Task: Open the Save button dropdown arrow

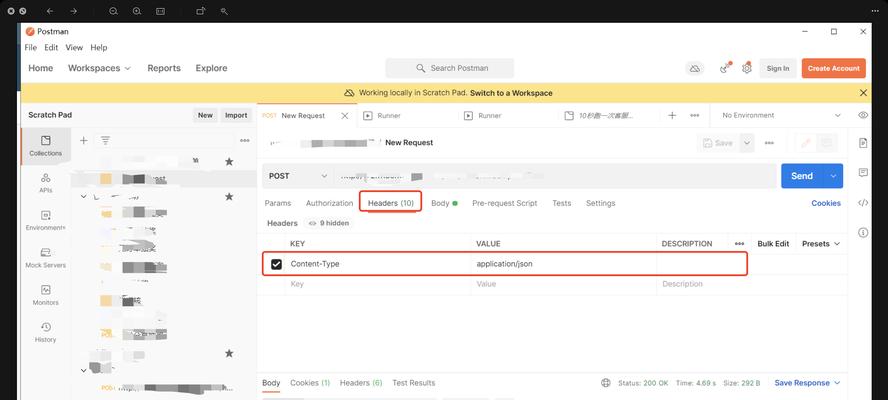Action: (747, 143)
